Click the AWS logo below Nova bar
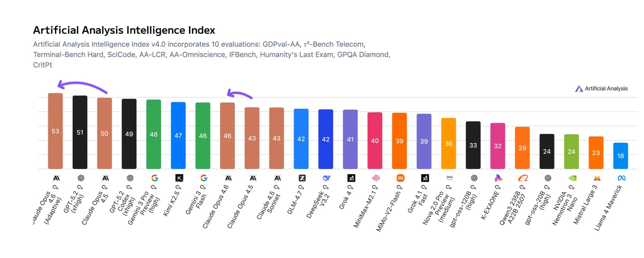 (449, 177)
